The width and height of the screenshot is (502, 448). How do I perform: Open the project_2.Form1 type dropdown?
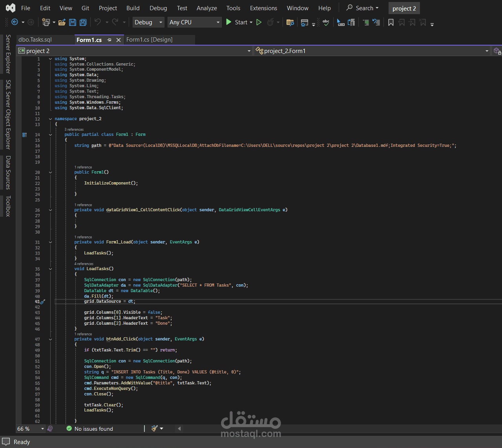tap(372, 51)
